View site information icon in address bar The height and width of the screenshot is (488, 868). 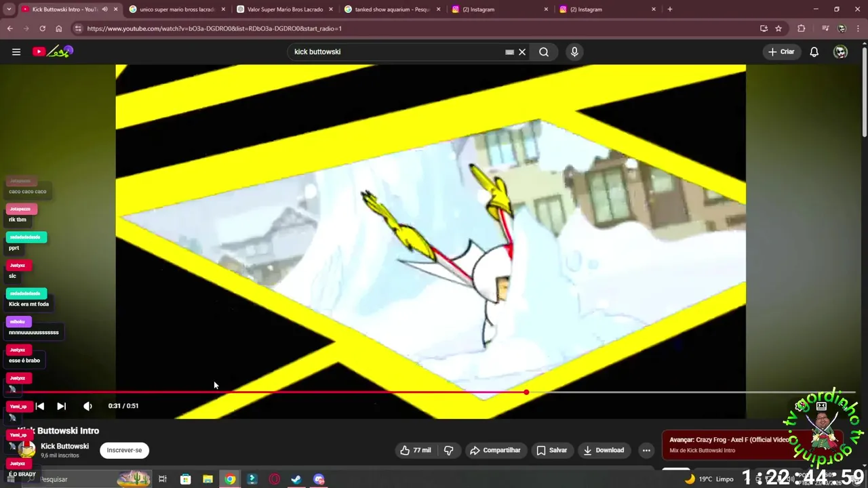(78, 28)
